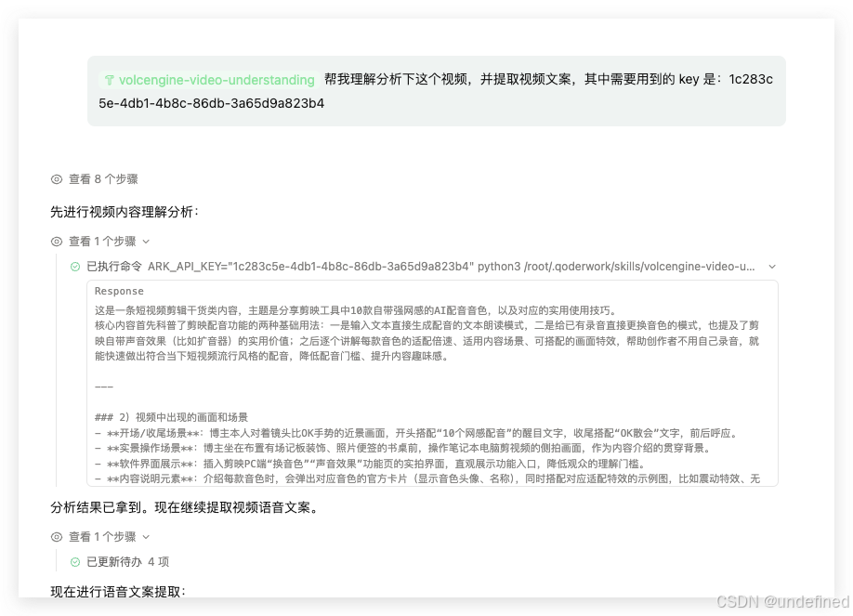The width and height of the screenshot is (853, 616).
Task: Click the text 分析结果已拿到。现在继续提取视频语音文案。
Action: point(185,507)
